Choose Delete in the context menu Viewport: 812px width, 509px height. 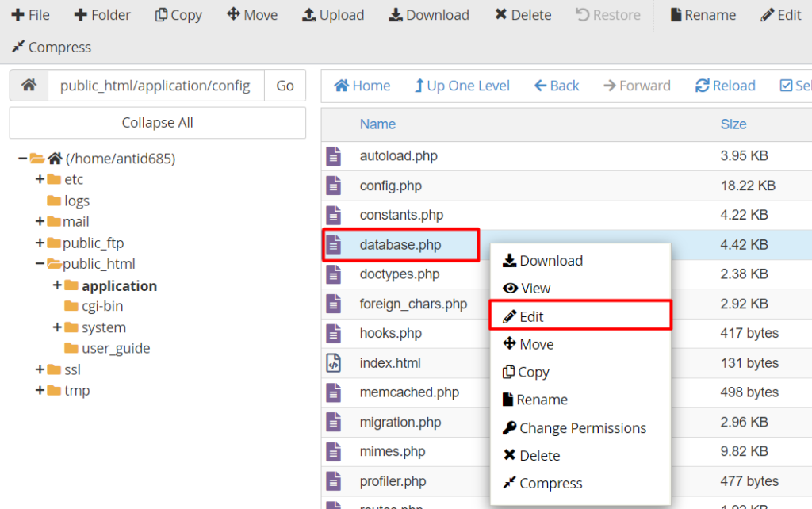[580, 456]
